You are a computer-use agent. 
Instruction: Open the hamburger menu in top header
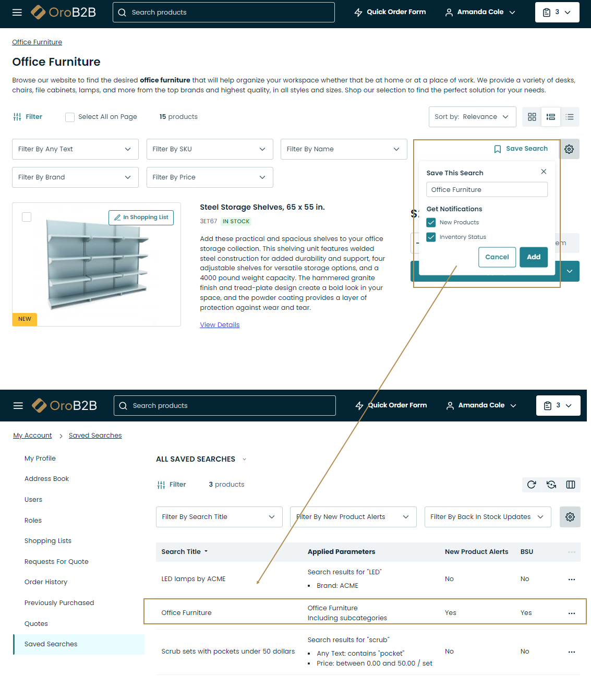click(17, 13)
